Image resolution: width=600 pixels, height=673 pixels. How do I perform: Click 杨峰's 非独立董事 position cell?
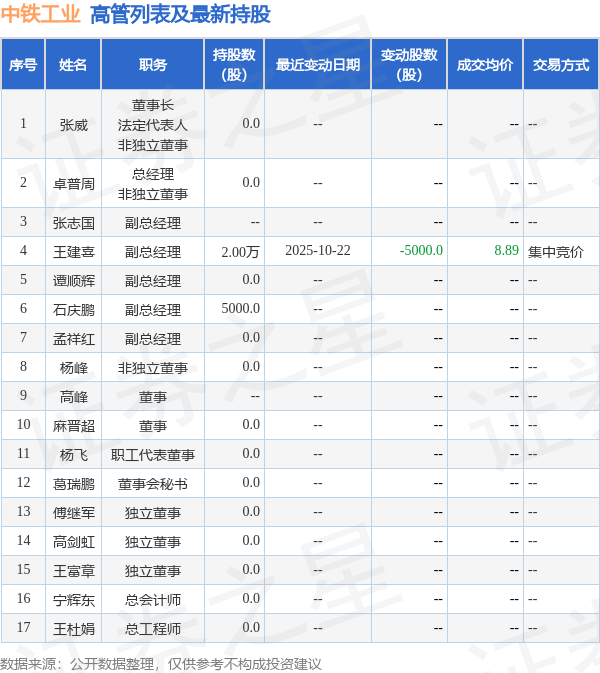point(153,367)
